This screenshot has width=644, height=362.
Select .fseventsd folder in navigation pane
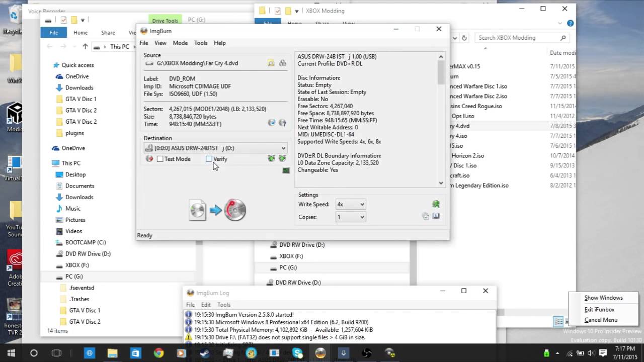coord(82,288)
